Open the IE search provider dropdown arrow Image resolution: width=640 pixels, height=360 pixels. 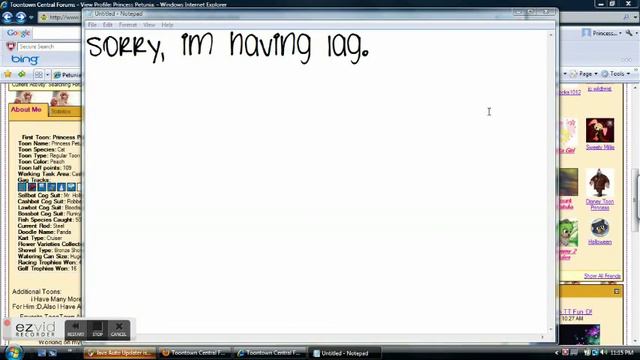point(636,18)
